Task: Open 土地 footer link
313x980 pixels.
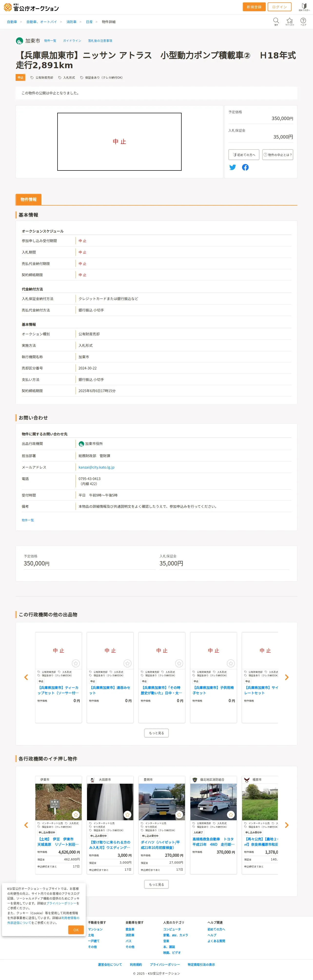Action: pyautogui.click(x=91, y=935)
